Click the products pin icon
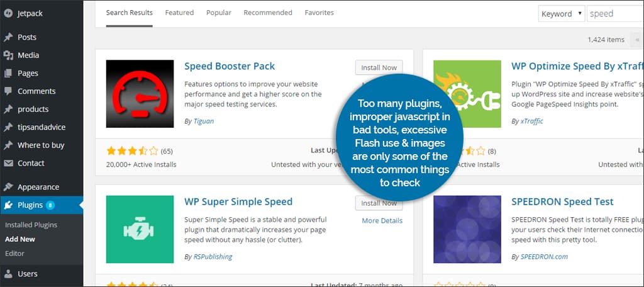This screenshot has width=644, height=287. click(8, 110)
